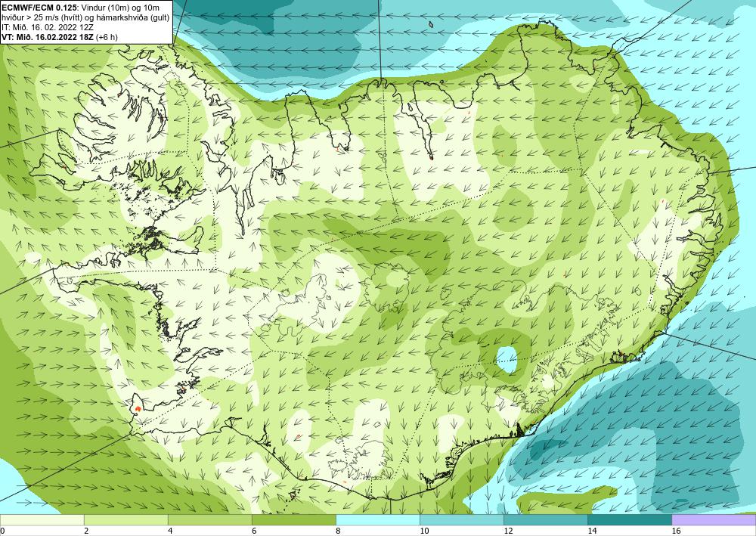
Task: Click the lavender above-16 m/s legend swatch
Action: point(714,520)
